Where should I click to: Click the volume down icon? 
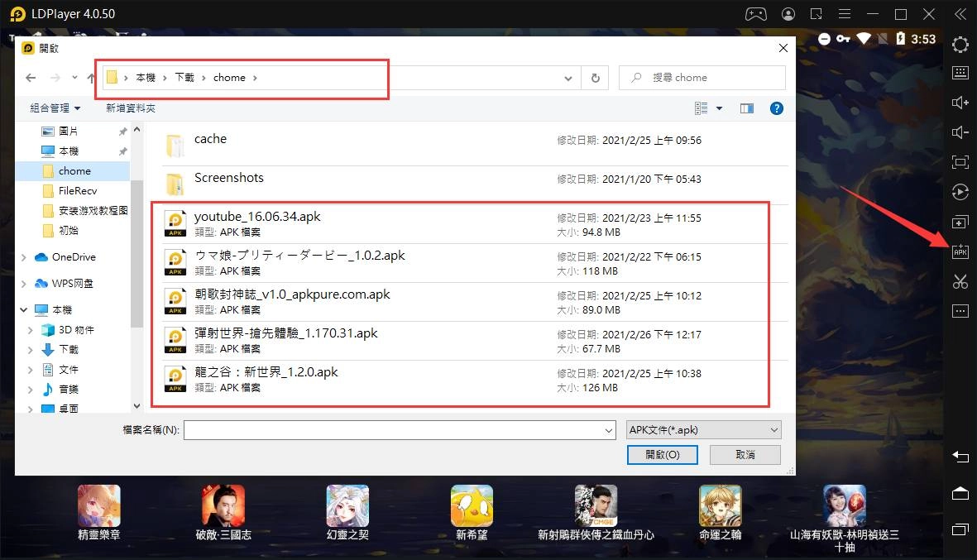click(x=960, y=132)
